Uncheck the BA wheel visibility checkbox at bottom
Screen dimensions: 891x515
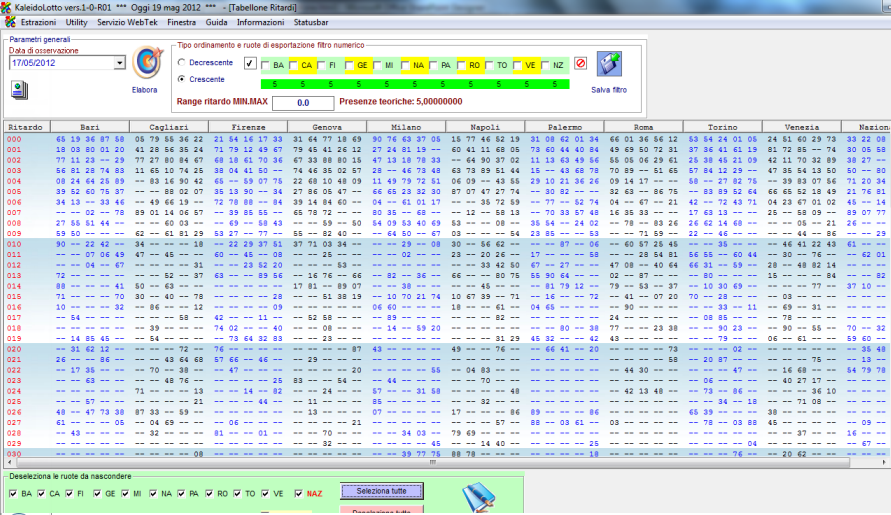13,493
